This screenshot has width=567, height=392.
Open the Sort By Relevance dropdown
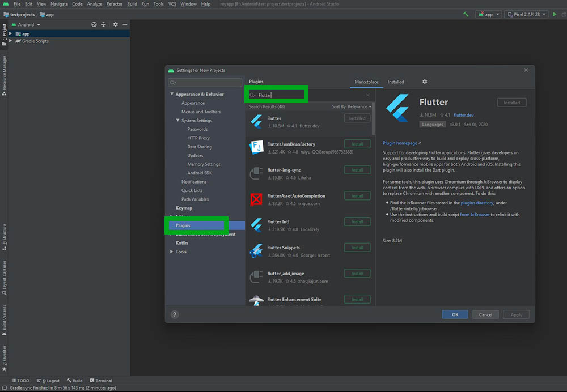(352, 106)
